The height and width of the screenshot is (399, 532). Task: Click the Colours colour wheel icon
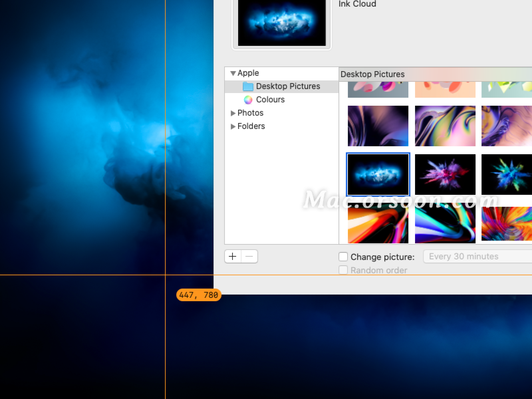click(x=248, y=100)
